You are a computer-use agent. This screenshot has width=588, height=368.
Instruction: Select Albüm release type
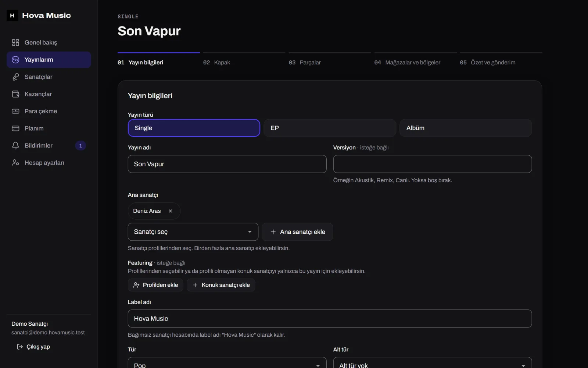(466, 128)
